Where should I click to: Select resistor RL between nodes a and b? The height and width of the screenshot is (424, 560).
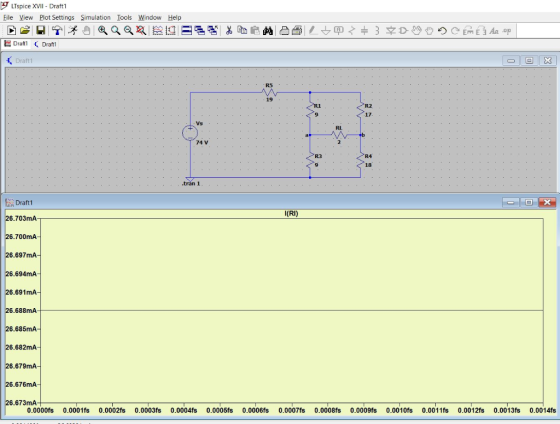pos(339,135)
